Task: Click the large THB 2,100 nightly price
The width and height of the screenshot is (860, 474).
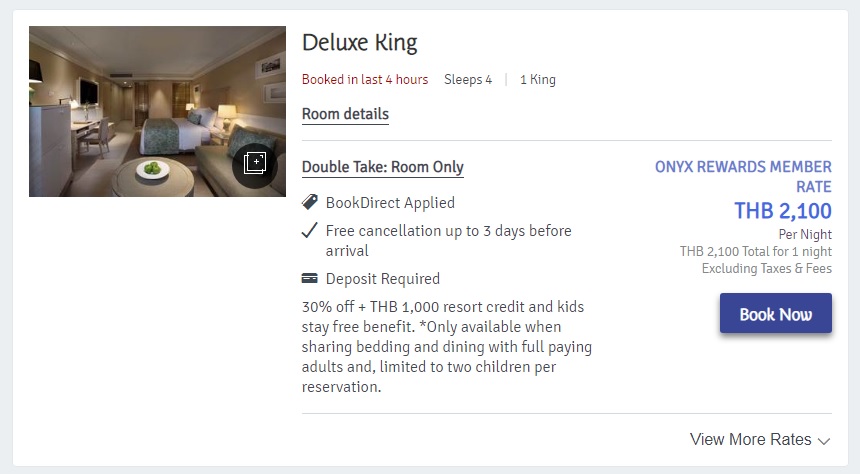Action: point(782,211)
